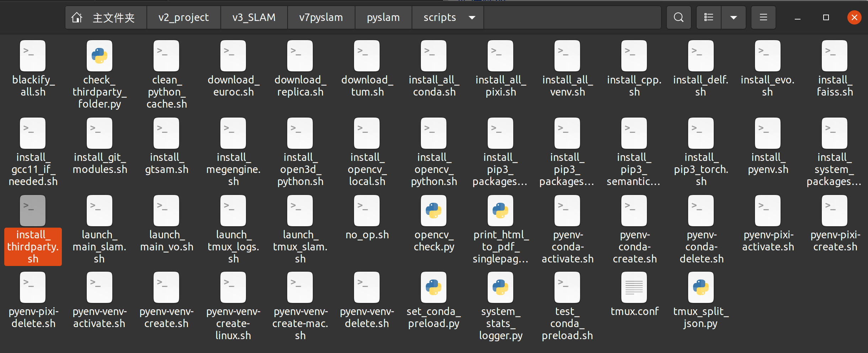
Task: Click the launch_tmux_logs.sh file name
Action: [x=234, y=247]
